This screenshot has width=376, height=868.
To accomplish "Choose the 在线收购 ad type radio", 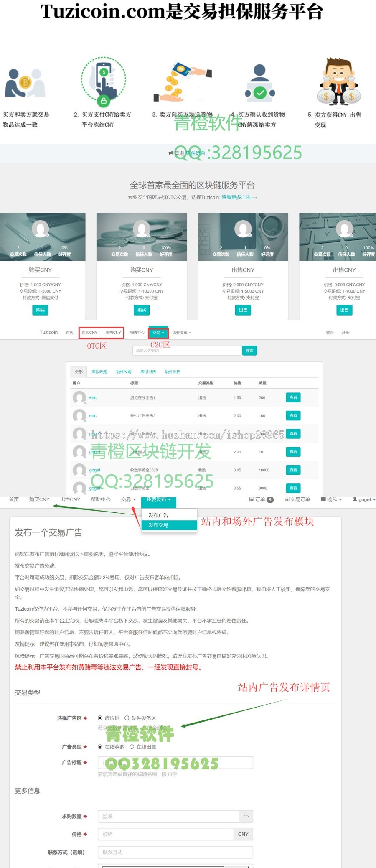I will pos(100,747).
